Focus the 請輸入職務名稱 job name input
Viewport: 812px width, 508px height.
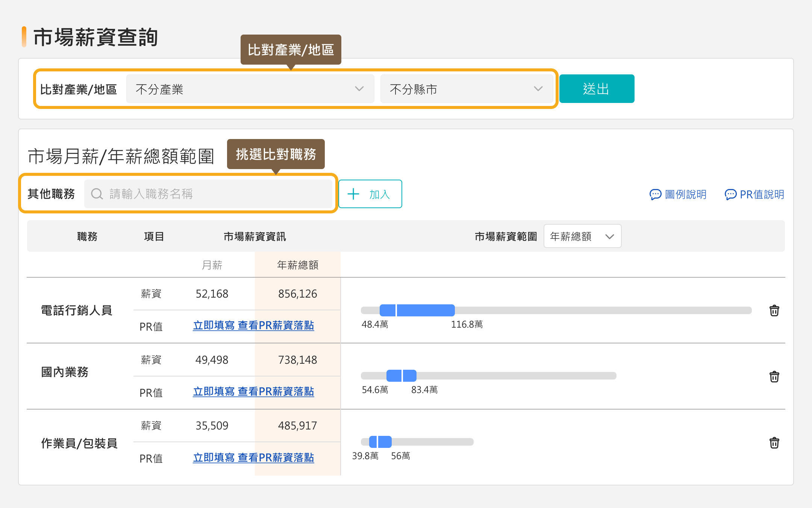pyautogui.click(x=208, y=194)
